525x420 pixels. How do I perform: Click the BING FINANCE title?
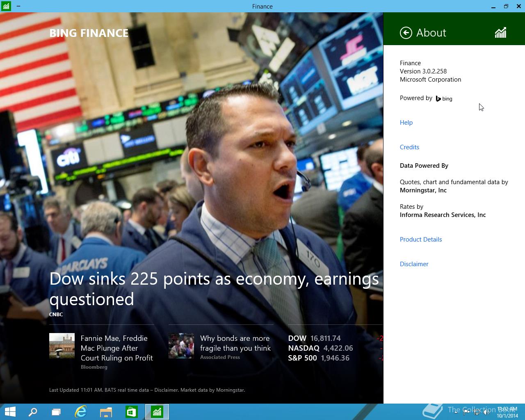pos(89,33)
